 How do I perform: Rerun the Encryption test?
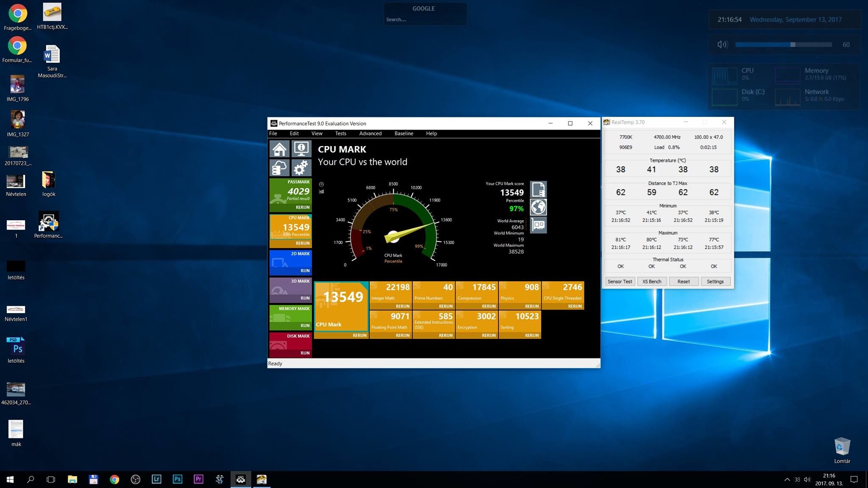point(488,335)
